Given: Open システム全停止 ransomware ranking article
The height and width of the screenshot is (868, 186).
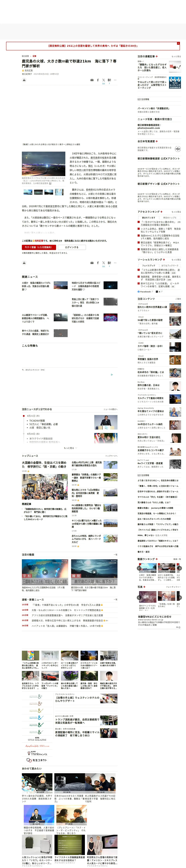Looking at the screenshot, I should (161, 230).
